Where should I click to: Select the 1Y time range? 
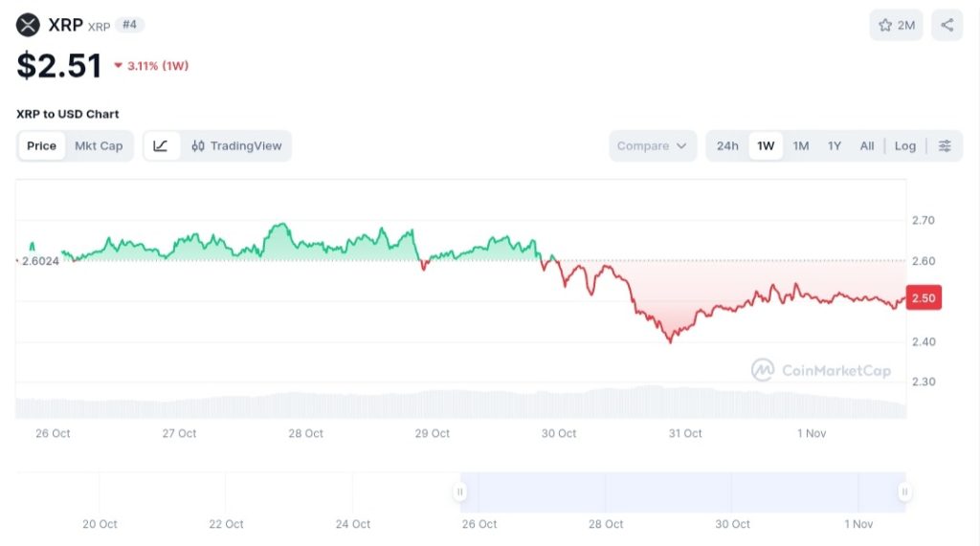(835, 146)
